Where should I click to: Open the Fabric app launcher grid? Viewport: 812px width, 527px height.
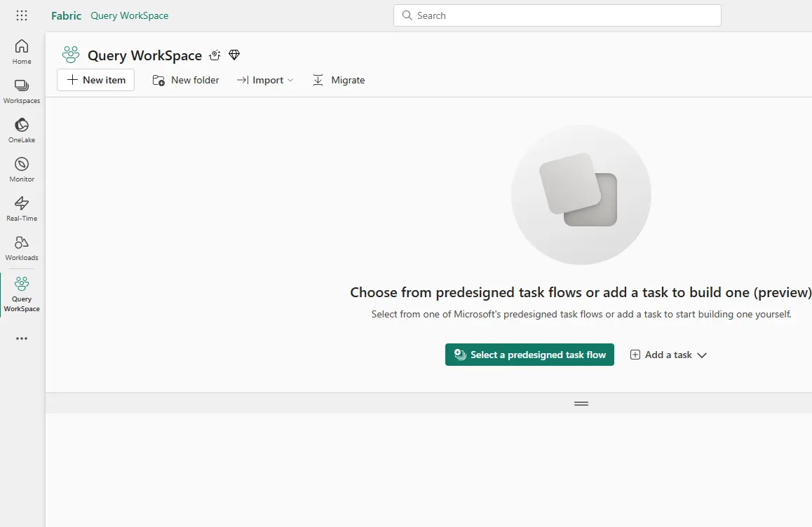coord(21,15)
